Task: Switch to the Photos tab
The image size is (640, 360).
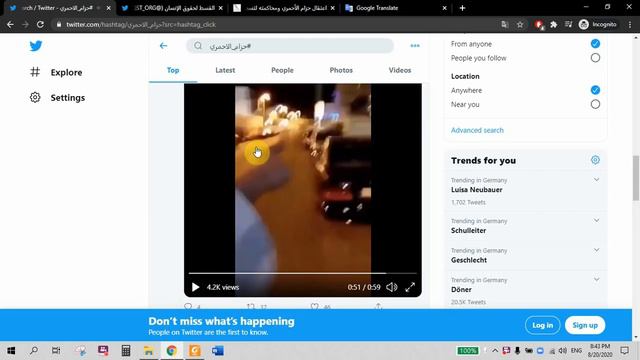Action: click(341, 70)
